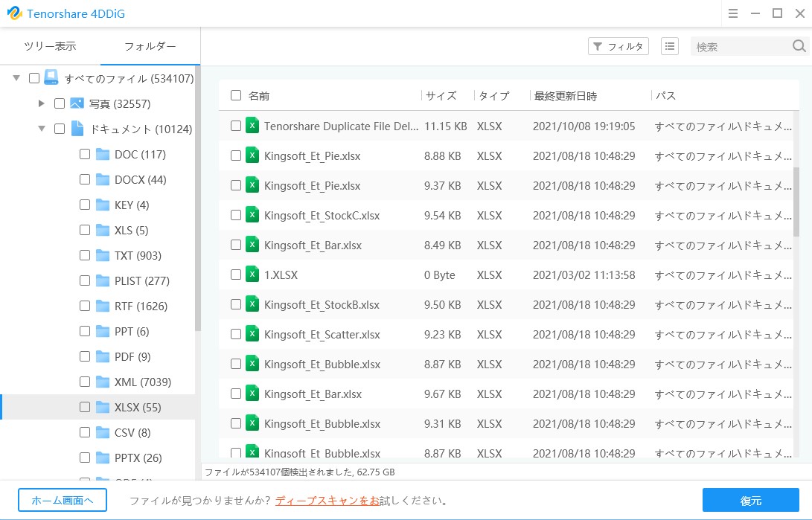812x520 pixels.
Task: Click the drive icon beside すべてのファイル
Action: 51,77
